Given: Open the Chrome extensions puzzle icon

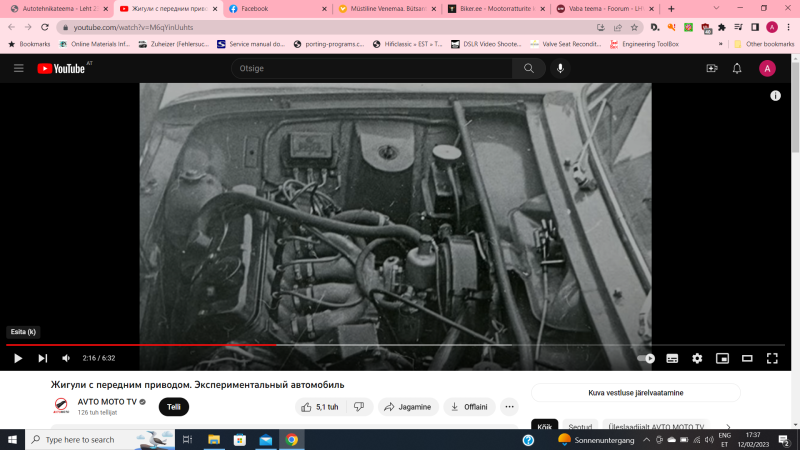Looking at the screenshot, I should click(721, 28).
